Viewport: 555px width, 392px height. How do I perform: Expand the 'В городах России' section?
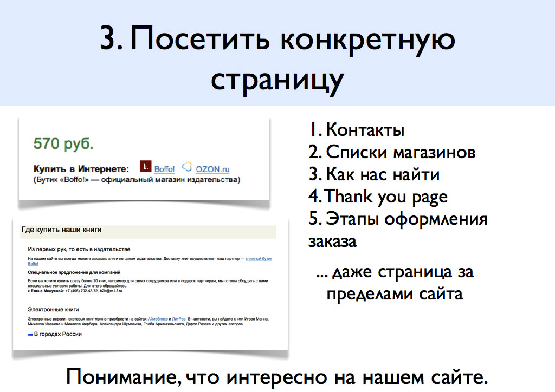(x=57, y=335)
